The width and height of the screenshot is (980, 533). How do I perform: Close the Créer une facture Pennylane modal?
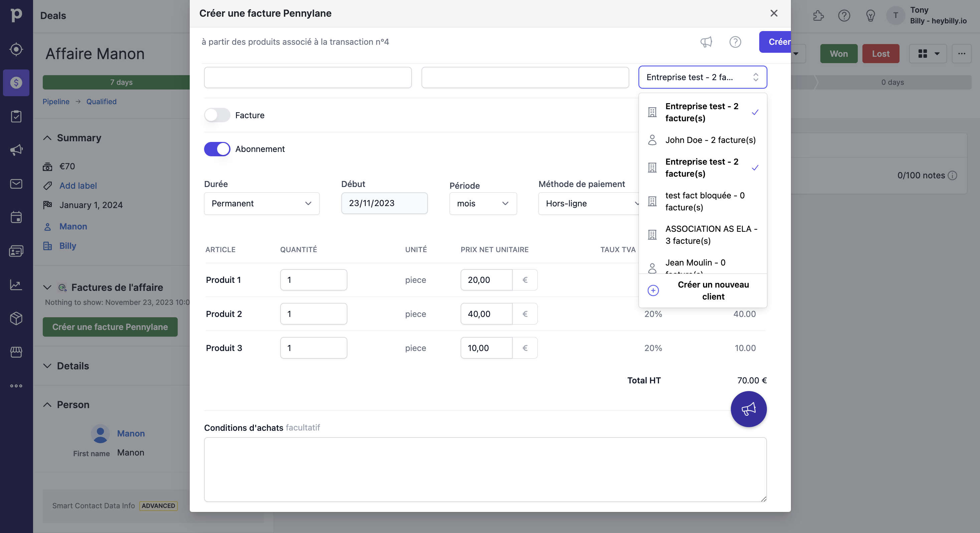tap(774, 13)
